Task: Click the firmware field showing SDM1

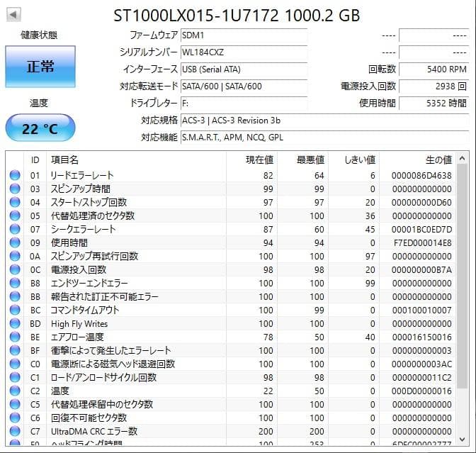Action: pos(244,35)
